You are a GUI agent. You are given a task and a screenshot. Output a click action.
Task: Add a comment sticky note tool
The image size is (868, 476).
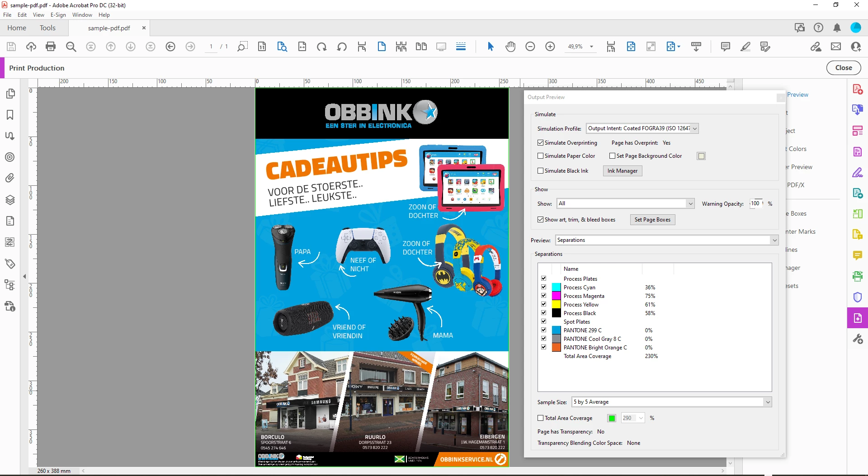coord(726,47)
